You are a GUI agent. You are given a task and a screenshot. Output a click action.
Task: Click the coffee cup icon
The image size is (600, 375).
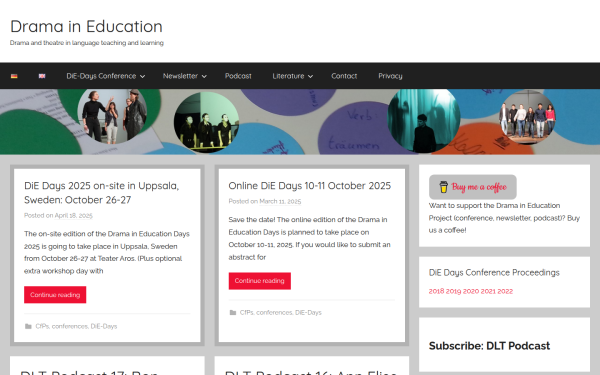point(443,187)
